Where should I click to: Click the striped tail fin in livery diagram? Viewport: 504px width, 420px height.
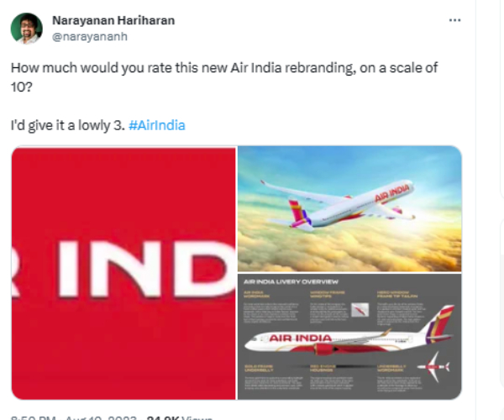pyautogui.click(x=440, y=323)
